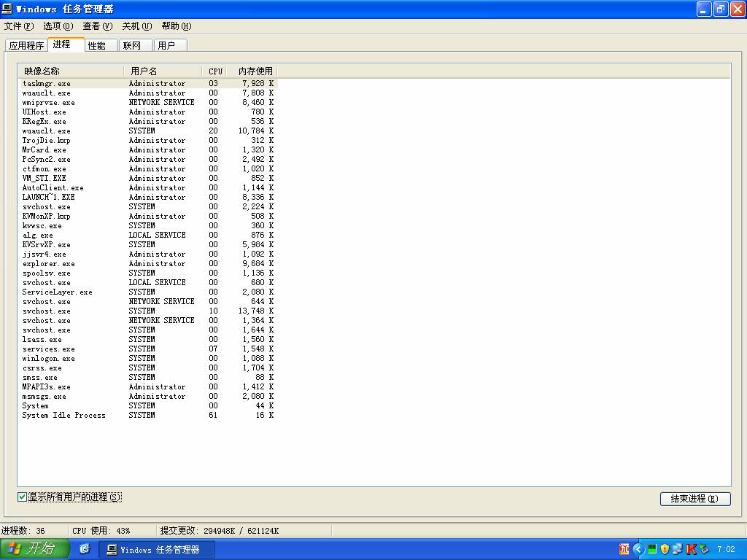Image resolution: width=747 pixels, height=560 pixels.
Task: Open the 选项(O) menu
Action: (58, 26)
